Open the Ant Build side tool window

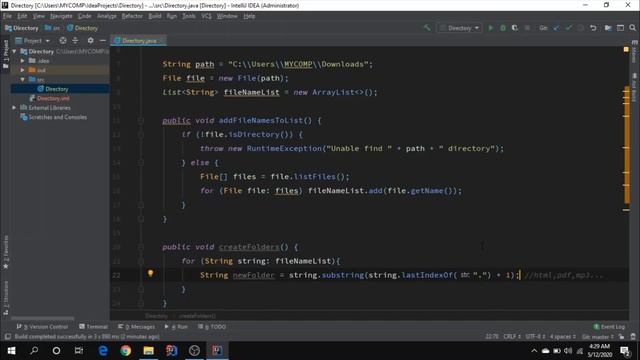634,87
